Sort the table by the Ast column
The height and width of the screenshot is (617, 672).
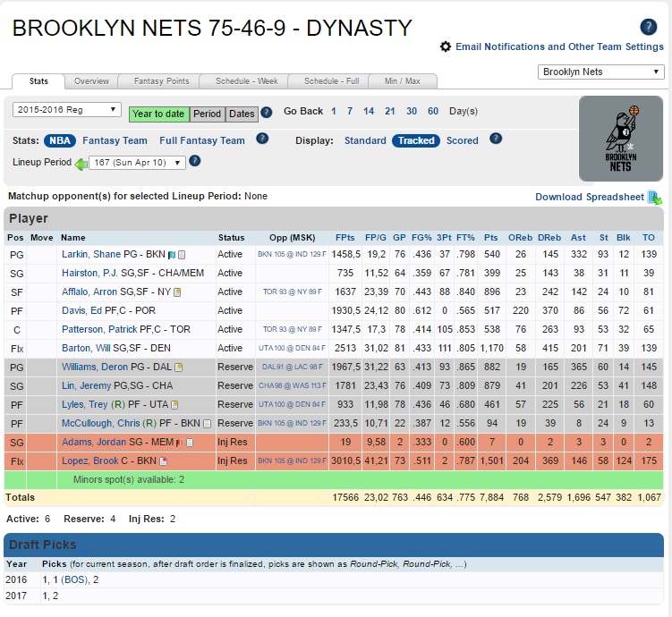(578, 238)
